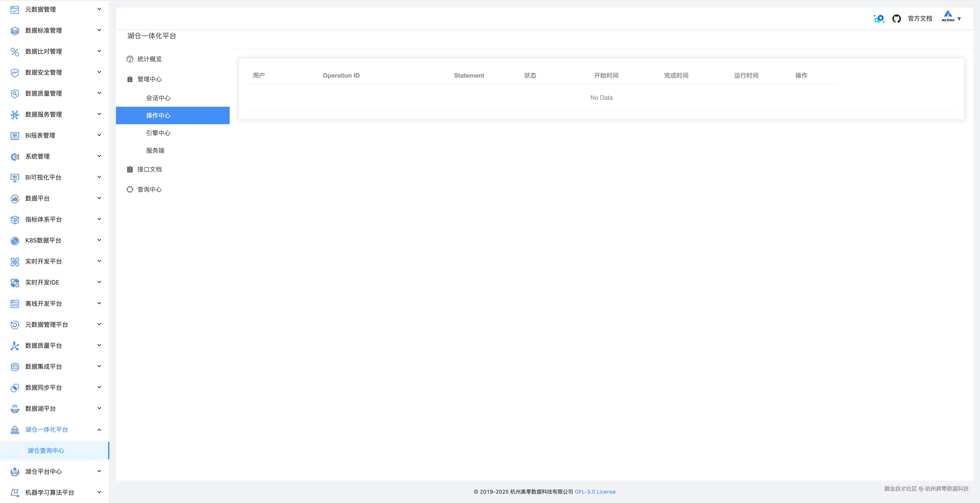Expand the K8S数据平台 menu chevron

99,240
